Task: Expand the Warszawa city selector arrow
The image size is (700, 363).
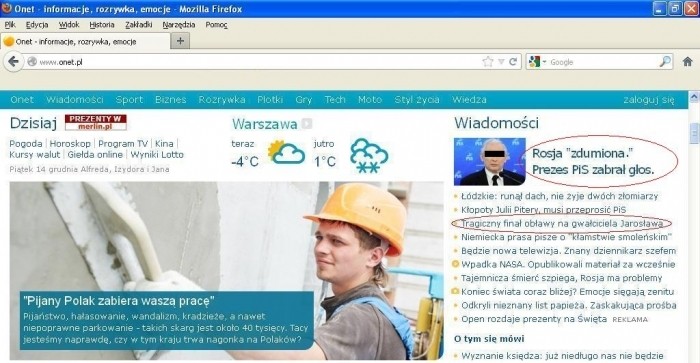Action: click(x=307, y=123)
